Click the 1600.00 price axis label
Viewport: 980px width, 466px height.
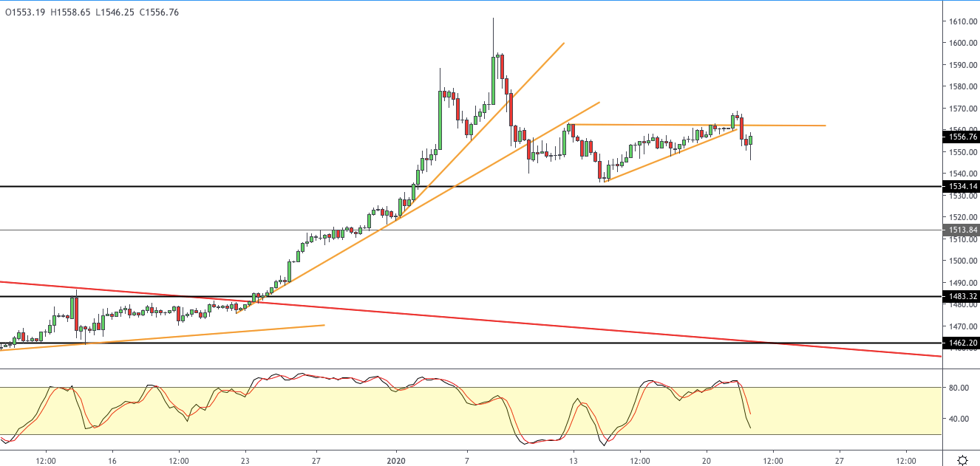964,43
